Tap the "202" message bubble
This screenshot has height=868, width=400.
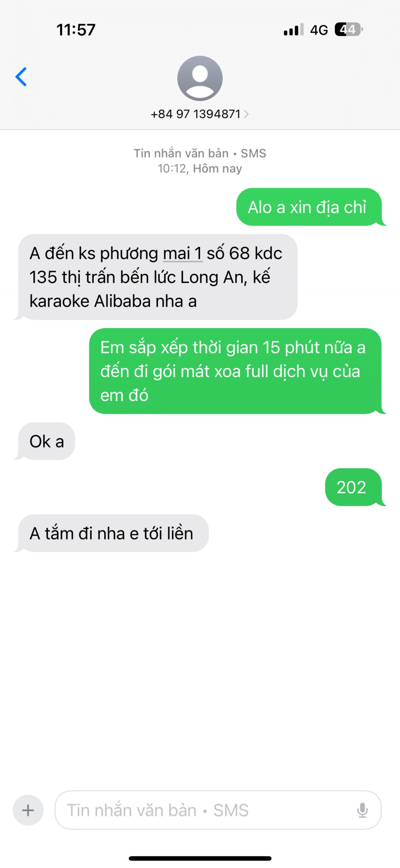point(353,487)
